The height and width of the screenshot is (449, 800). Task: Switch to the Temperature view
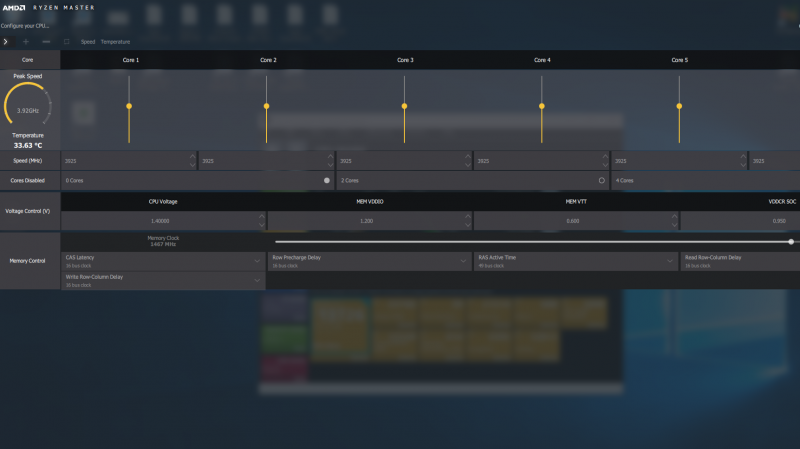coord(115,42)
